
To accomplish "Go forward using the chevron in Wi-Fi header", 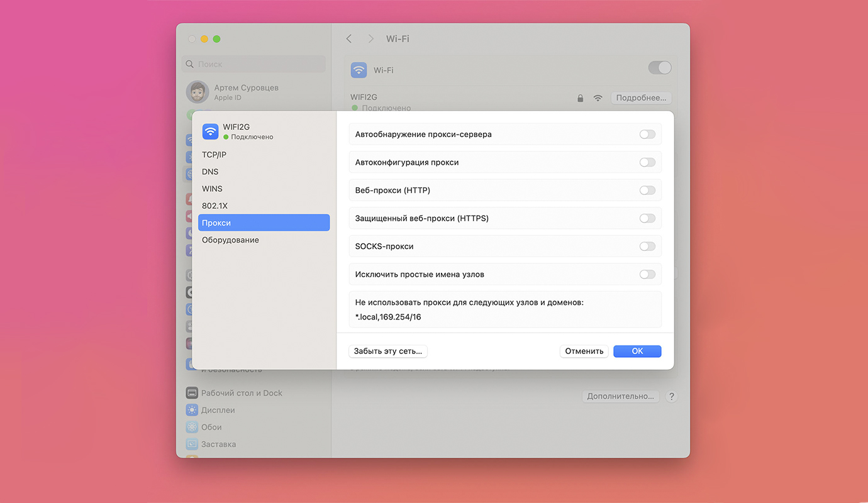I will tap(370, 39).
